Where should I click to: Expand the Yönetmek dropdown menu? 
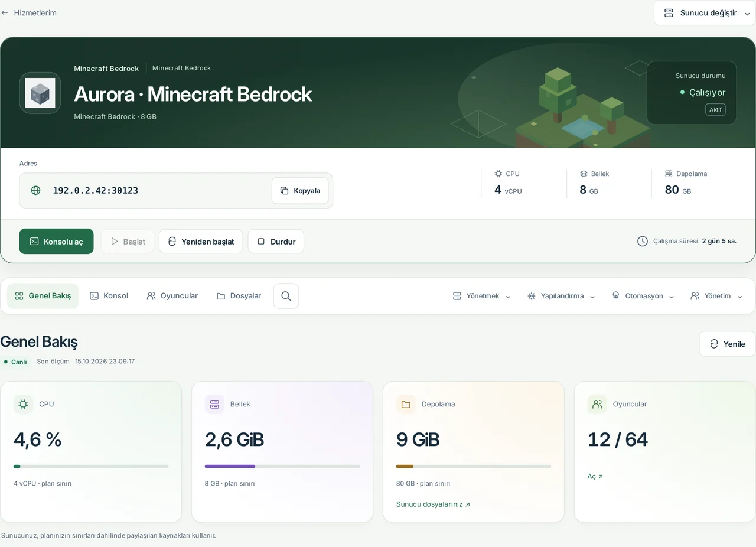pos(482,296)
